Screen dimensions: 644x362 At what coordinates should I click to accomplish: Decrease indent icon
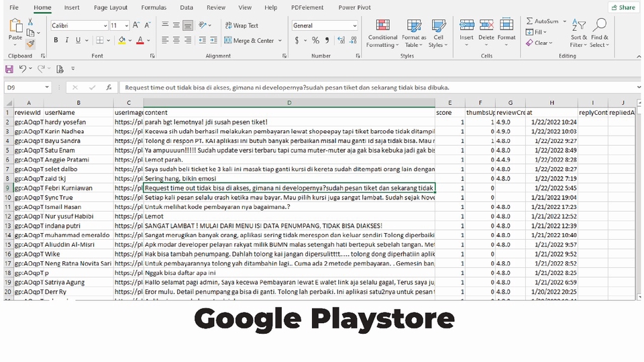point(203,40)
